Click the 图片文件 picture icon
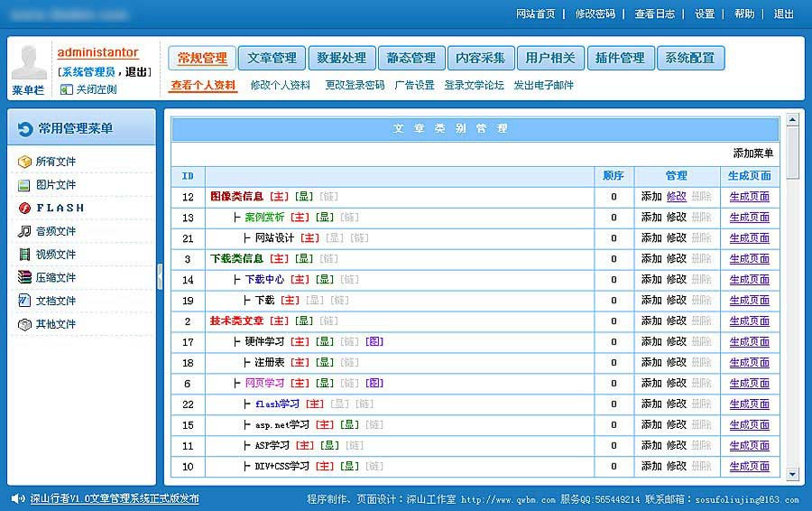Viewport: 812px width, 511px height. [x=24, y=185]
